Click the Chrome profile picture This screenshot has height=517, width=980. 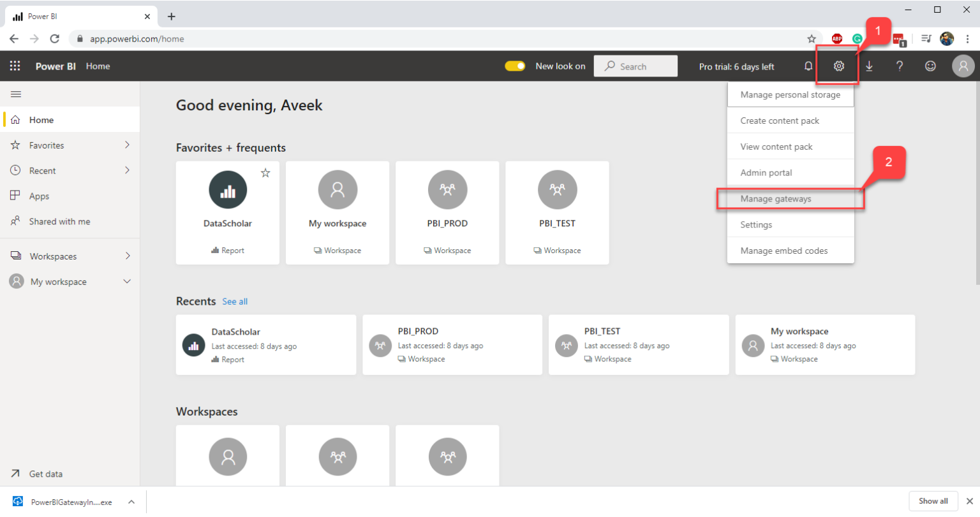(x=947, y=39)
